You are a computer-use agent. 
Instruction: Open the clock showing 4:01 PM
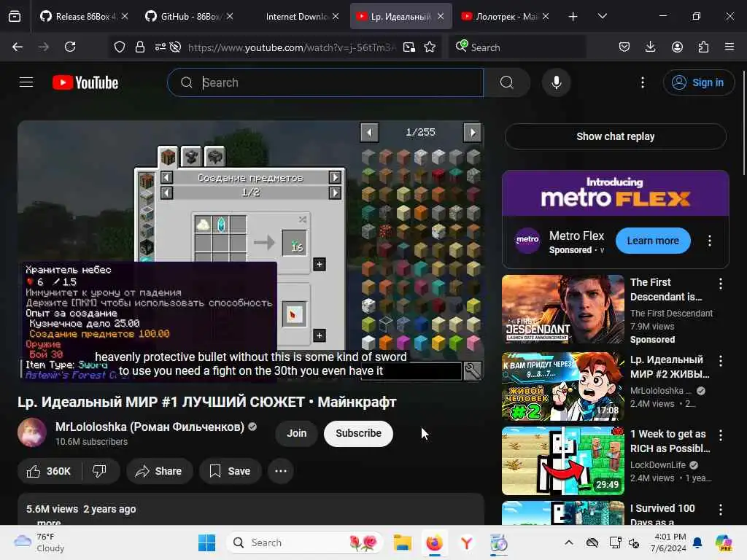668,542
